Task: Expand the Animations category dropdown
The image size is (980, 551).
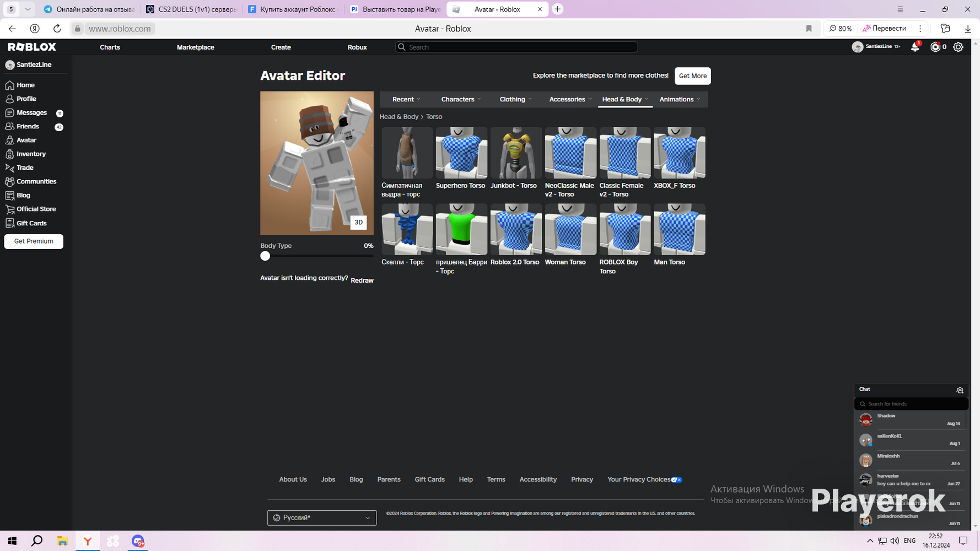Action: point(680,99)
